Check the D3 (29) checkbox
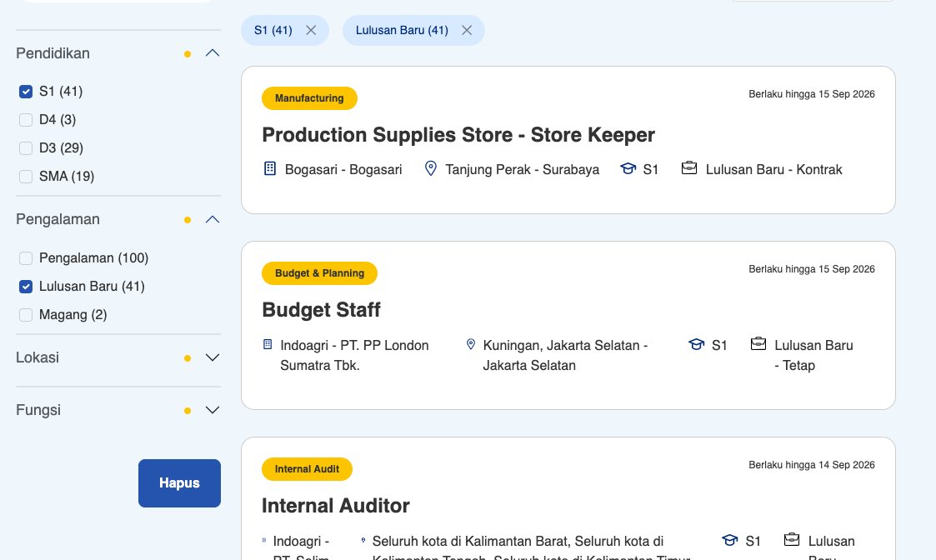 point(26,148)
